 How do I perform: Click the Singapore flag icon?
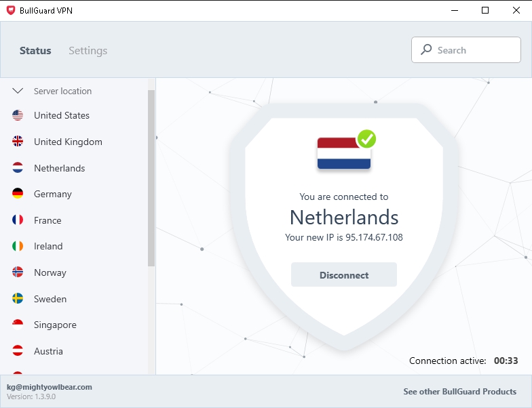click(x=18, y=325)
